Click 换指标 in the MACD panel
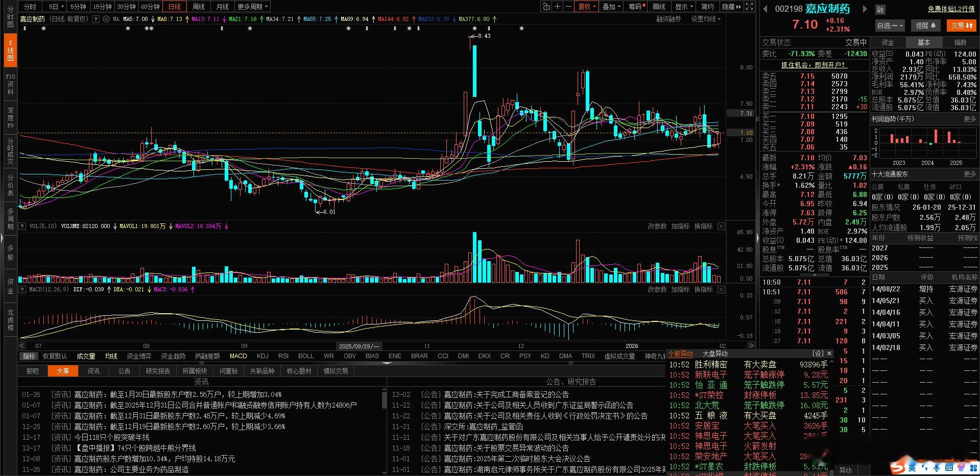 click(703, 289)
